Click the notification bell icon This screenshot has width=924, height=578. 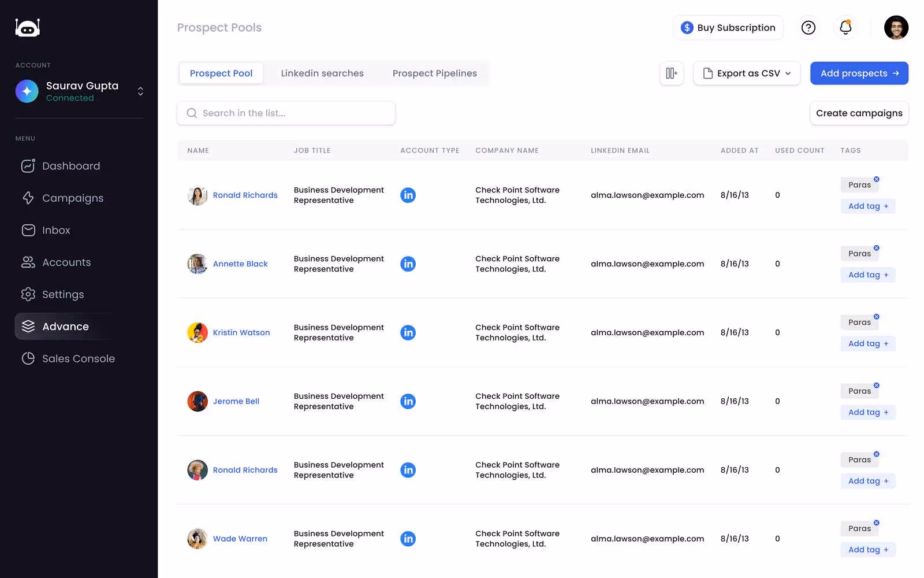pos(845,27)
